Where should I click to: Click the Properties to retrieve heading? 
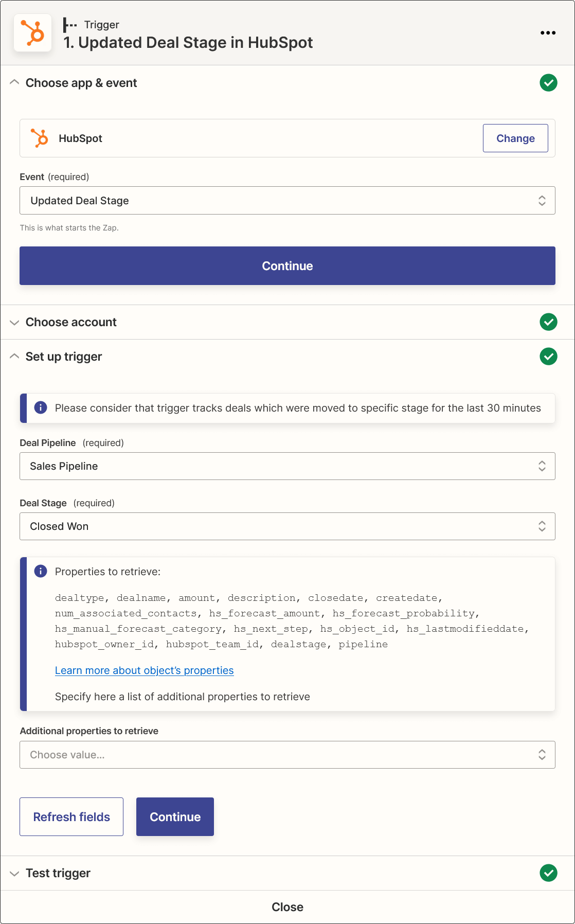point(107,572)
